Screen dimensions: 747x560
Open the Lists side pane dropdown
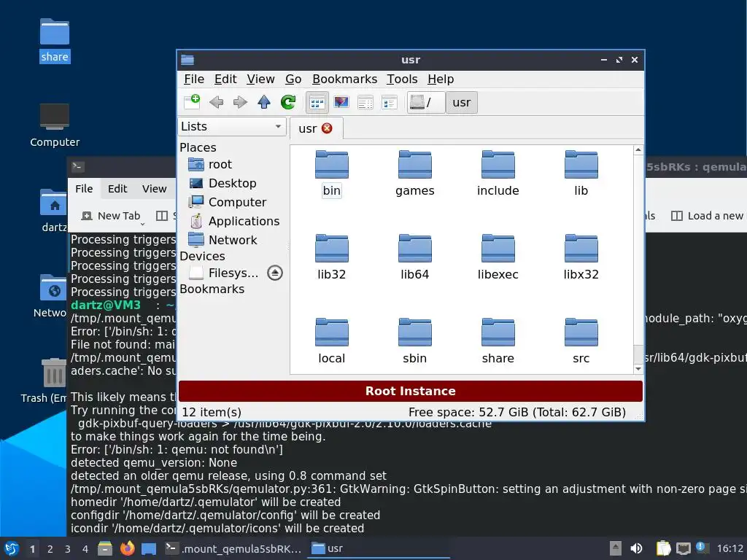[x=232, y=127]
